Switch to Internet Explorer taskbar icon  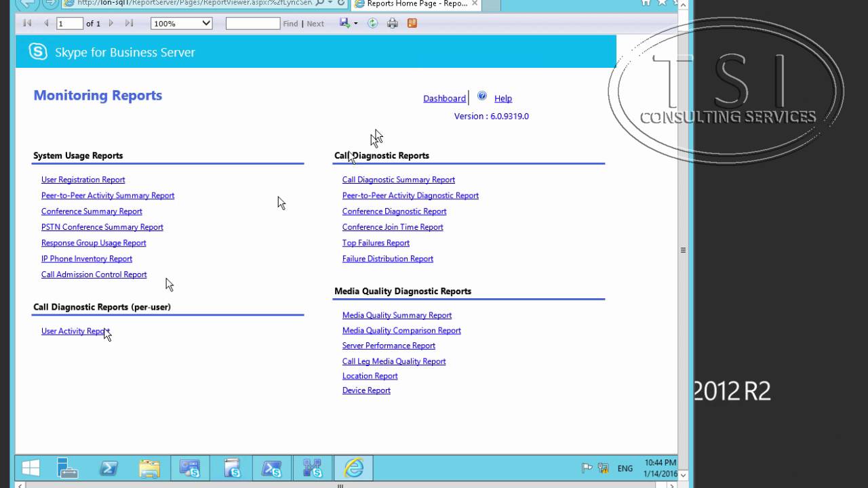354,468
